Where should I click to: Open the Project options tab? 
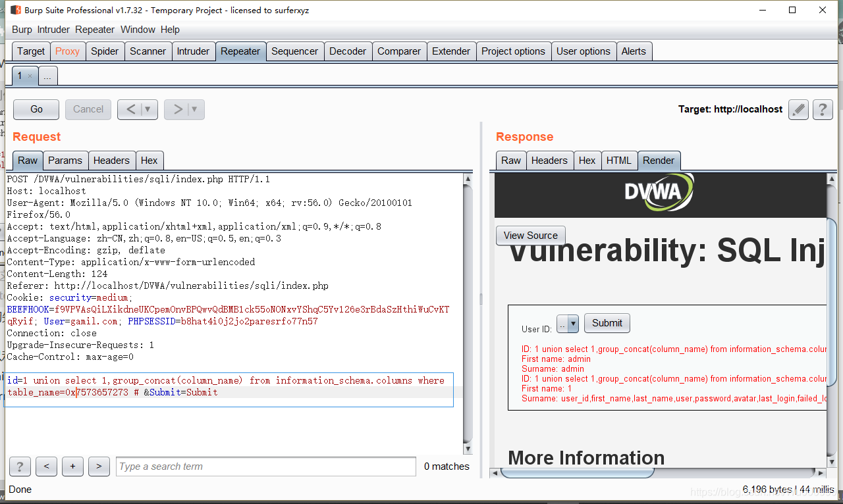tap(513, 51)
